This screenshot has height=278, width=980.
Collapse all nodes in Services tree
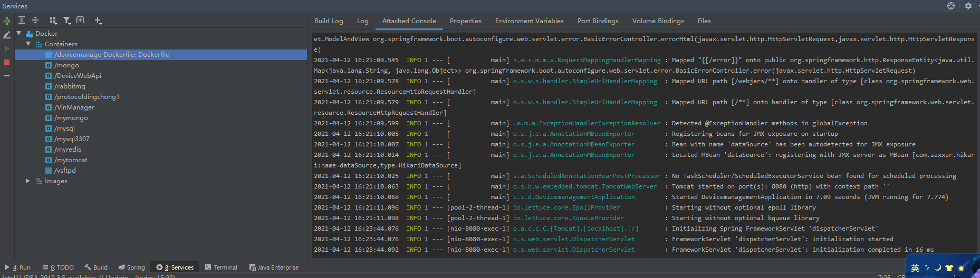[x=35, y=21]
